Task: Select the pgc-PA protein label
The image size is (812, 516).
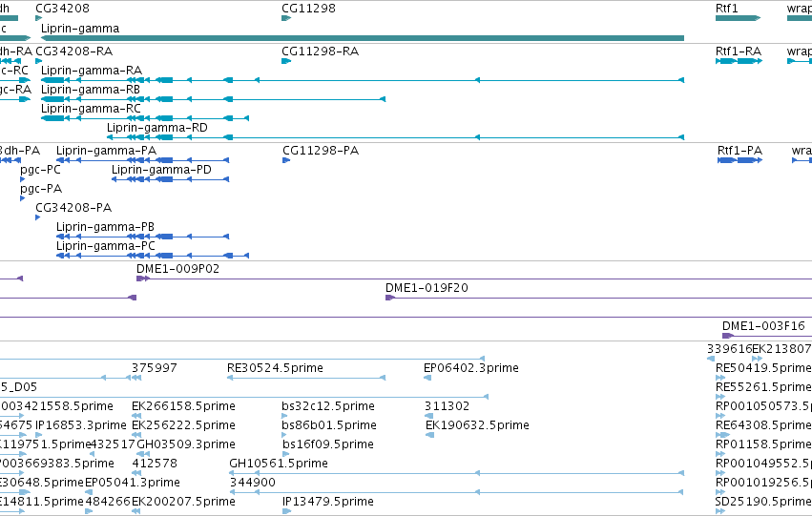Action: (x=41, y=189)
